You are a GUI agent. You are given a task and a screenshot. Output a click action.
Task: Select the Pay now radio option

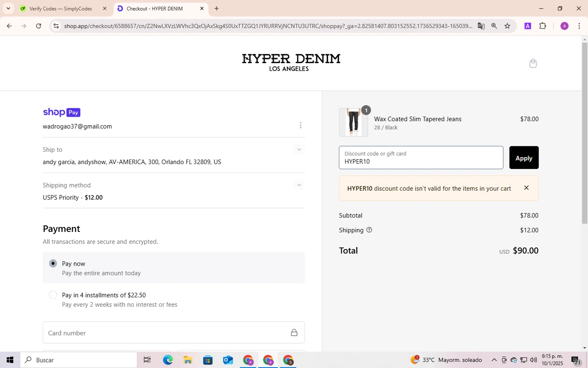[x=53, y=264]
